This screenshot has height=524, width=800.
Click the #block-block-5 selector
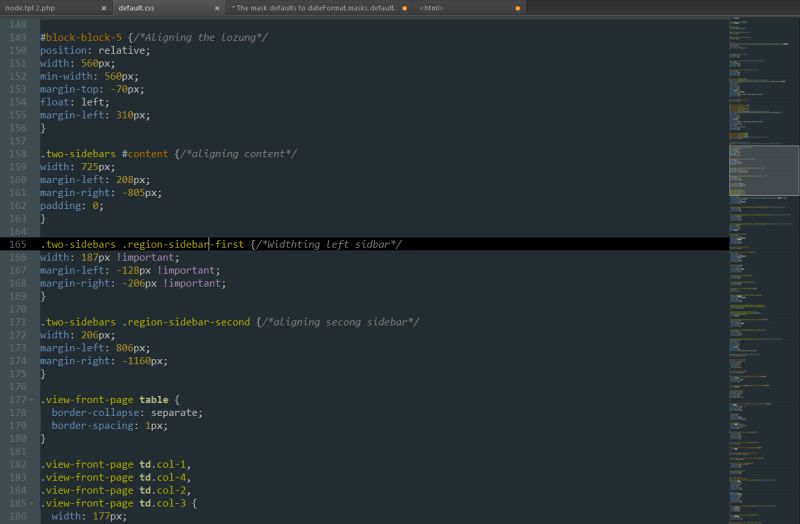coord(81,37)
